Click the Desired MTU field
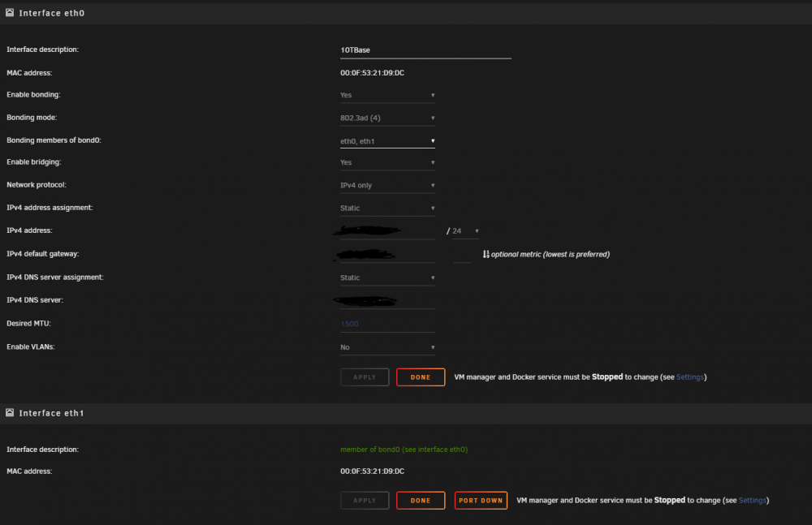This screenshot has width=812, height=525. click(x=387, y=324)
